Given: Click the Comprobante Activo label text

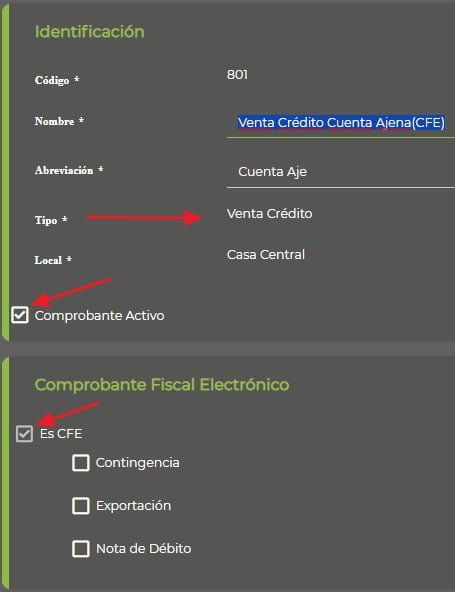Looking at the screenshot, I should pyautogui.click(x=99, y=316).
